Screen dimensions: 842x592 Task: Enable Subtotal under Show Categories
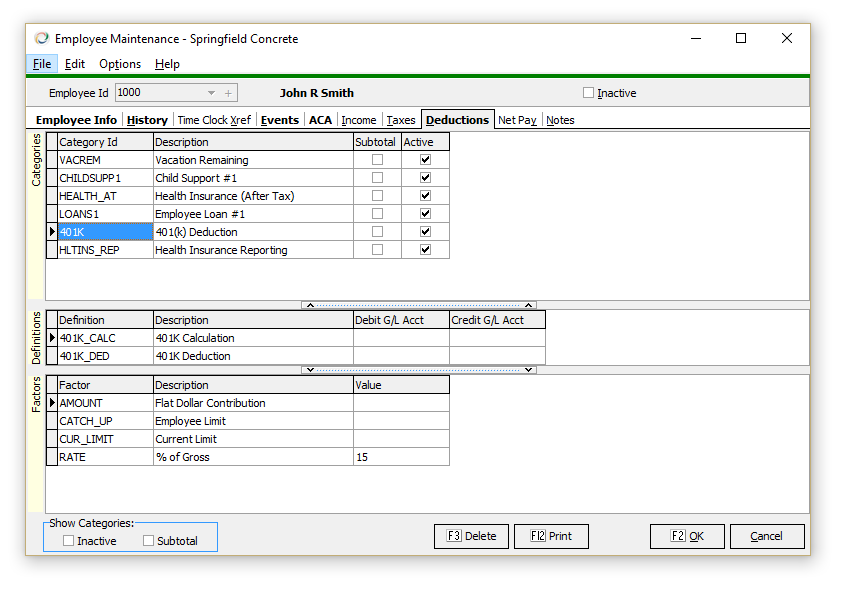point(149,541)
